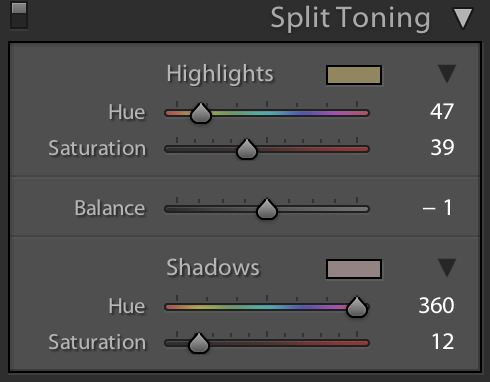Click the Split Toning panel title
490x382 pixels.
(350, 18)
